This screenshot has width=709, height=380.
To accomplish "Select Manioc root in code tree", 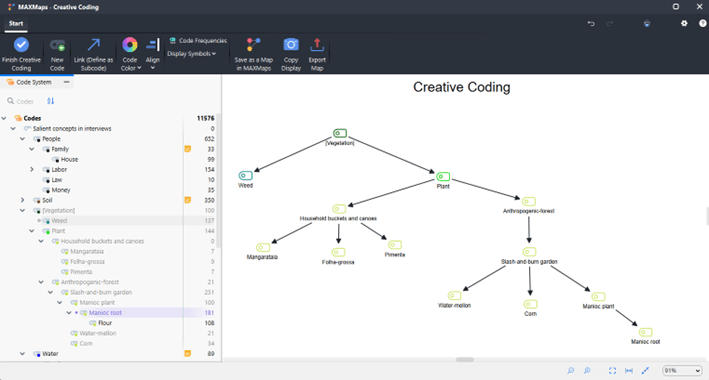I will click(105, 313).
